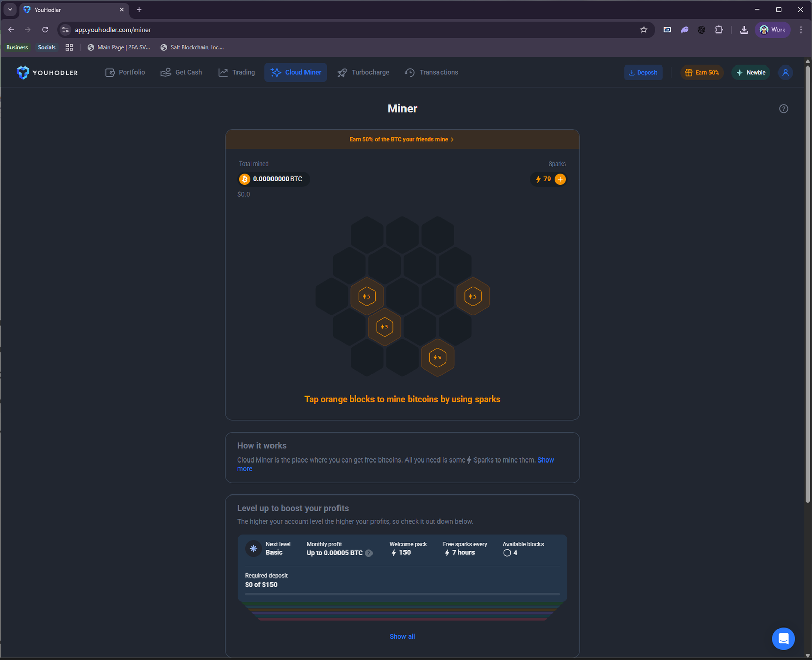
Task: Click the orange plus to add Sparks
Action: (560, 179)
